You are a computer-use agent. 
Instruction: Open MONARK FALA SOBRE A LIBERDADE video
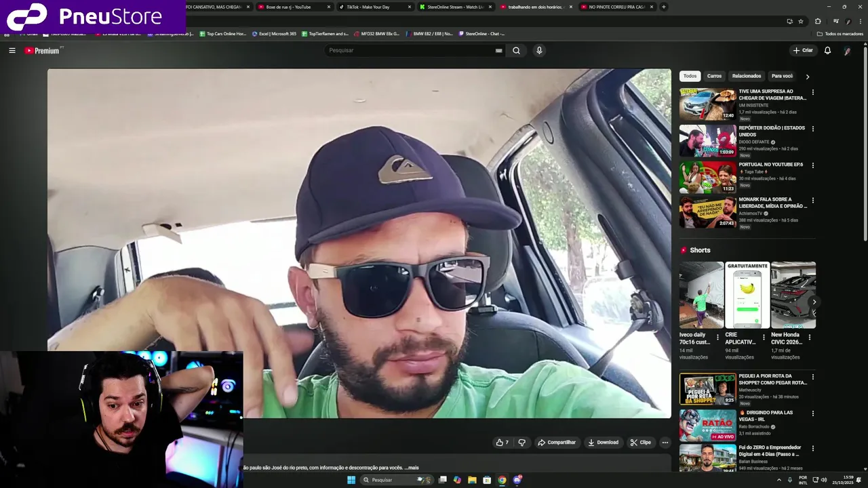click(x=707, y=212)
